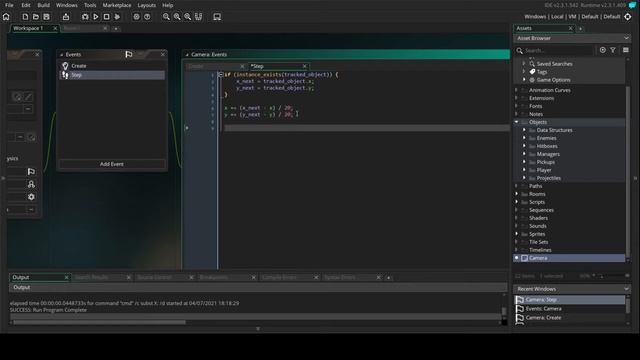Image resolution: width=640 pixels, height=360 pixels.
Task: Select the *Step code tab
Action: [x=257, y=66]
